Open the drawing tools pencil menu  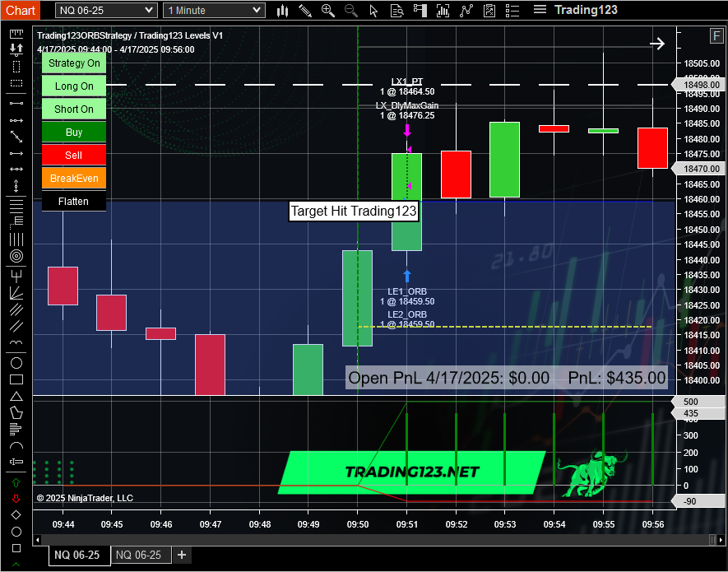pos(305,11)
